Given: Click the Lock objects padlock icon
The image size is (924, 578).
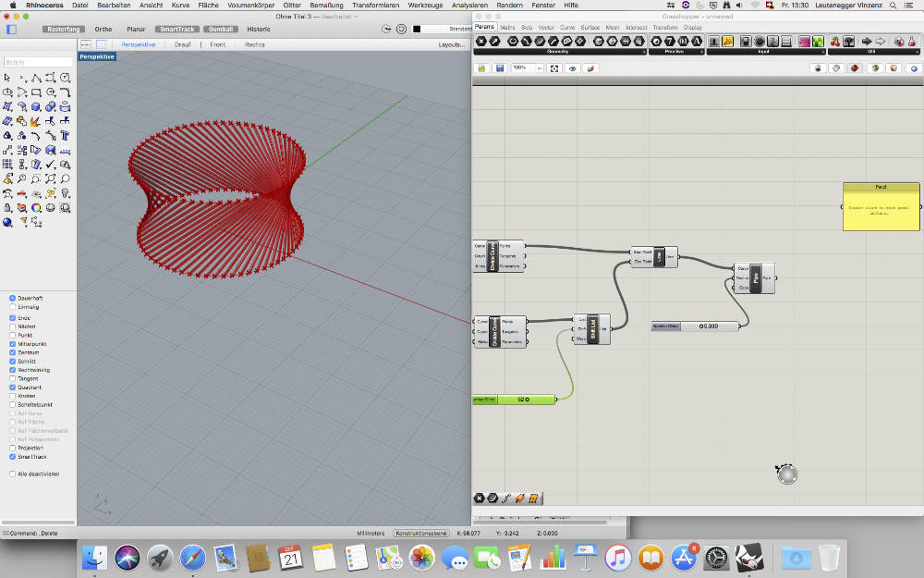Looking at the screenshot, I should coord(7,207).
